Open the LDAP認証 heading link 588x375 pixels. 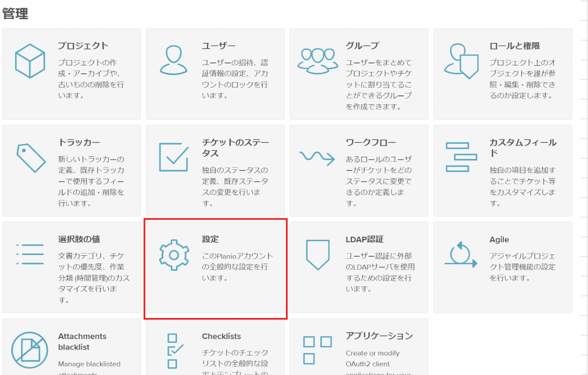pos(364,239)
